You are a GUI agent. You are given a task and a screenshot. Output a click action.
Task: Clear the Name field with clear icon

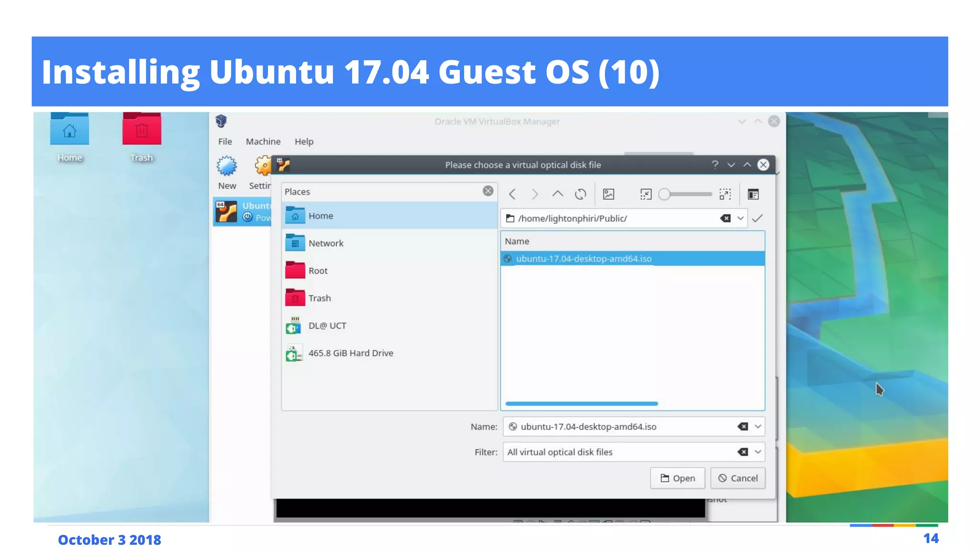click(x=743, y=427)
